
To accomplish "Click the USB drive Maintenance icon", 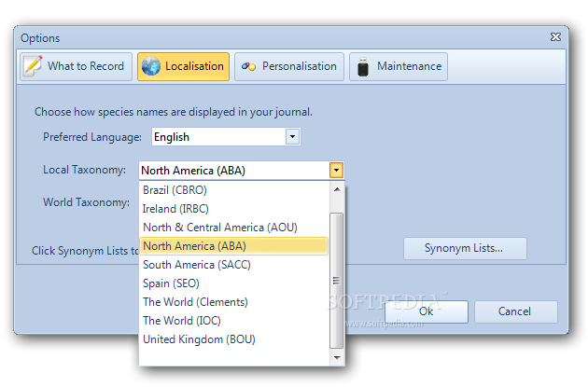I will (x=363, y=66).
